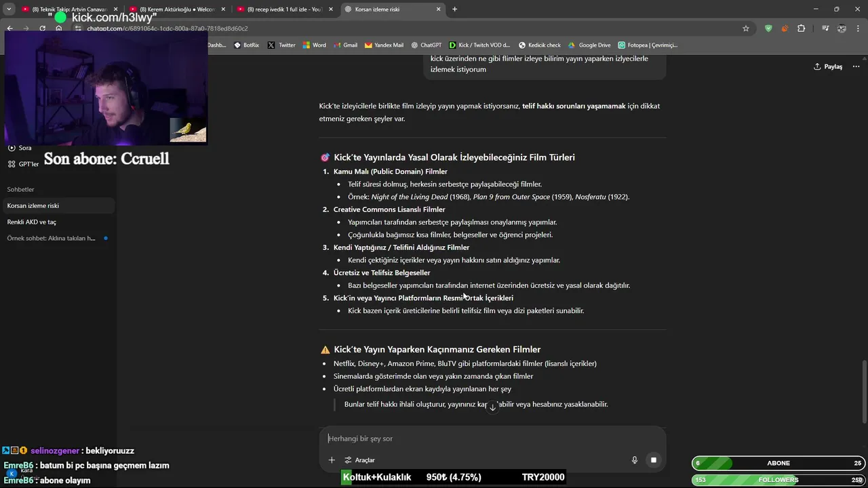
Task: Attach a file with the plus icon
Action: click(x=332, y=460)
